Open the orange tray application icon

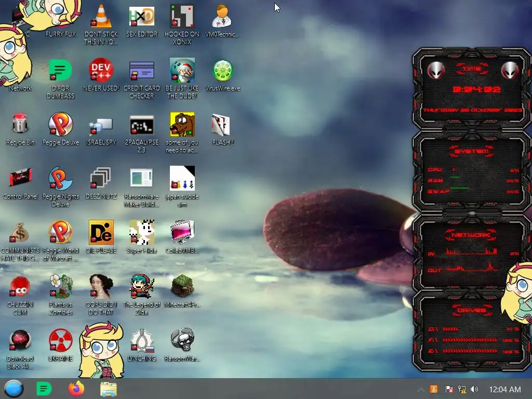click(x=434, y=389)
